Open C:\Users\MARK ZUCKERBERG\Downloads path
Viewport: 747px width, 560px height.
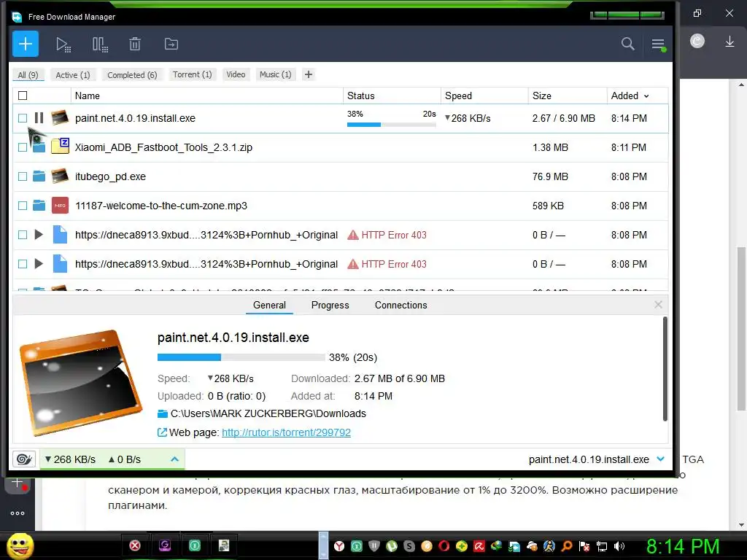(268, 413)
